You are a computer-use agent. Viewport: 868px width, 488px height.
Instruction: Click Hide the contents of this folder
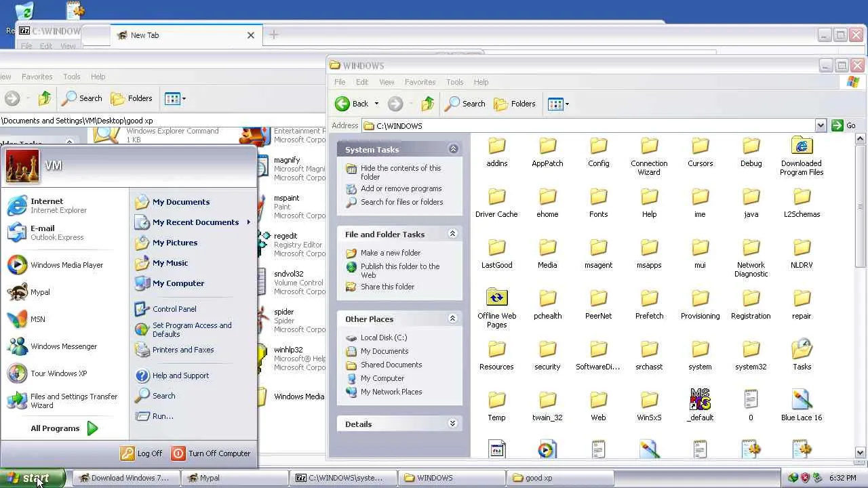401,172
